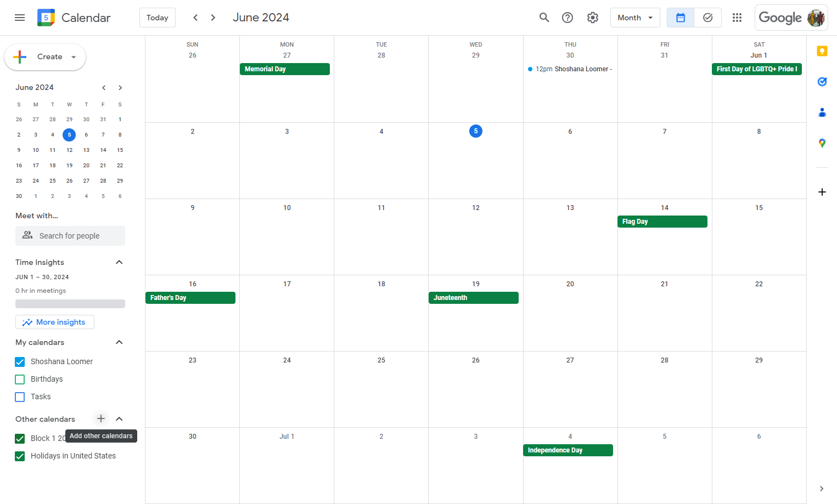Click the Holidays in United States label
The width and height of the screenshot is (837, 504).
tap(73, 456)
